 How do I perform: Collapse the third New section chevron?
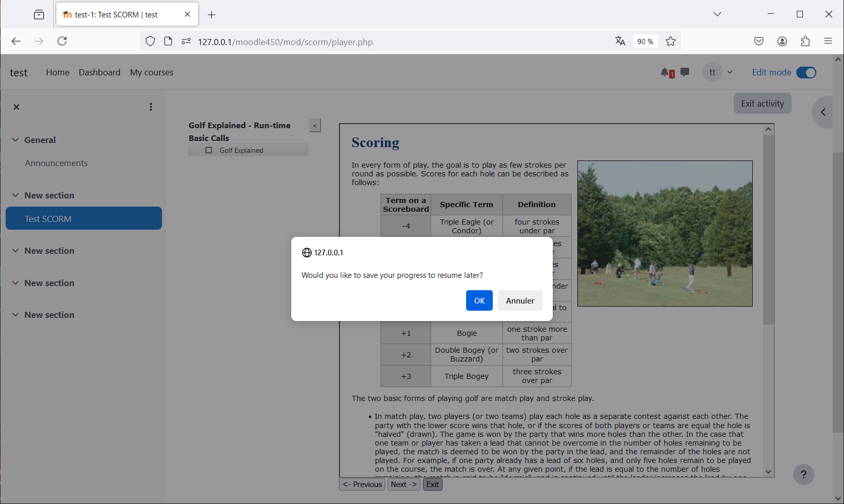15,250
